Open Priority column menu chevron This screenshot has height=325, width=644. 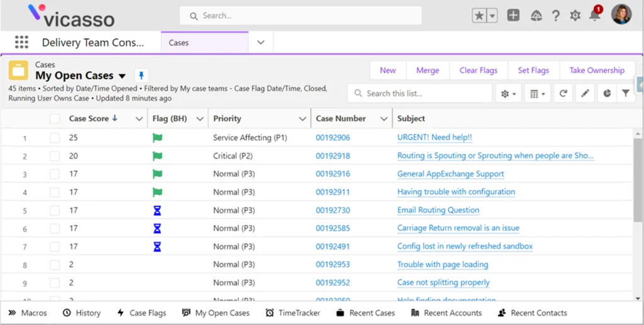(x=303, y=119)
